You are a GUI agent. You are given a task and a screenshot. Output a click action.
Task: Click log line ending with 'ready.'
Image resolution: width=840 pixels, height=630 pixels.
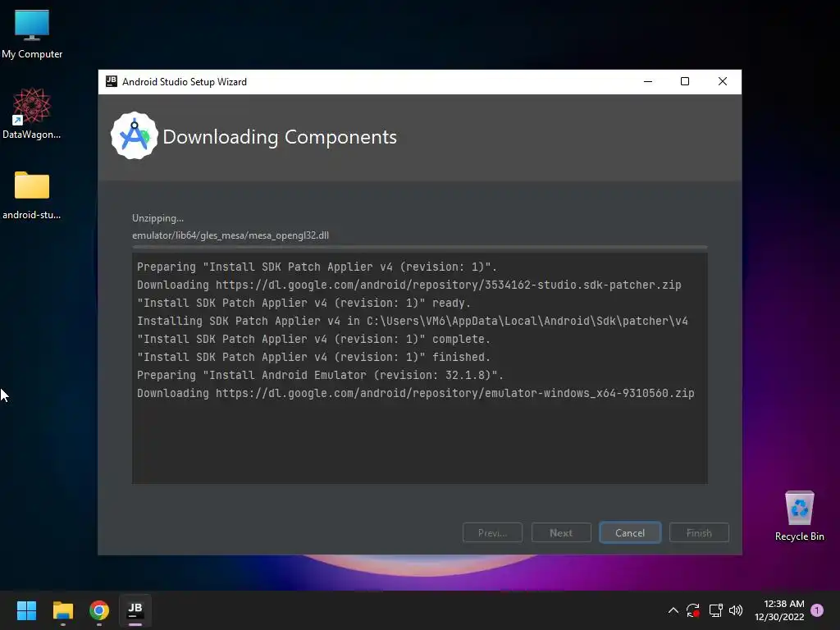coord(304,304)
